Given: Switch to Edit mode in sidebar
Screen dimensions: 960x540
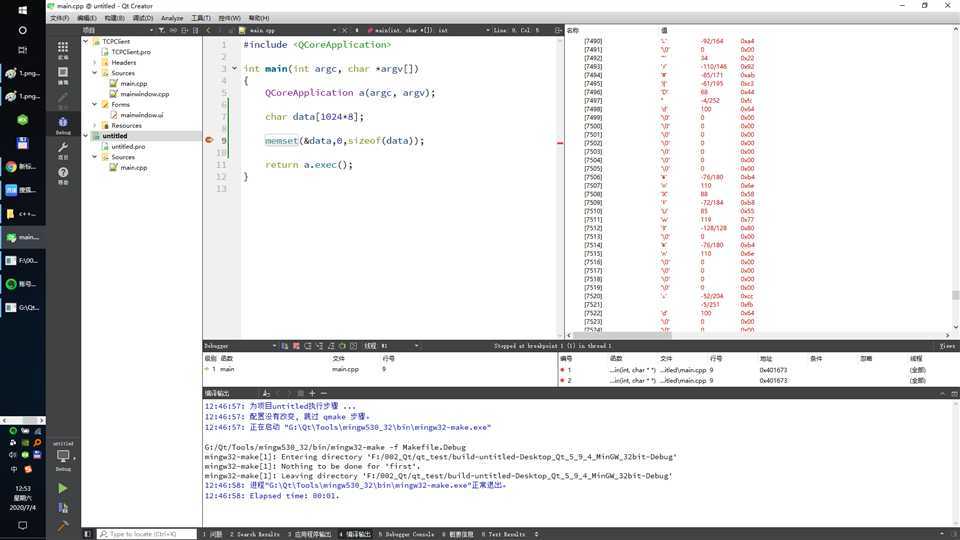Looking at the screenshot, I should click(62, 76).
